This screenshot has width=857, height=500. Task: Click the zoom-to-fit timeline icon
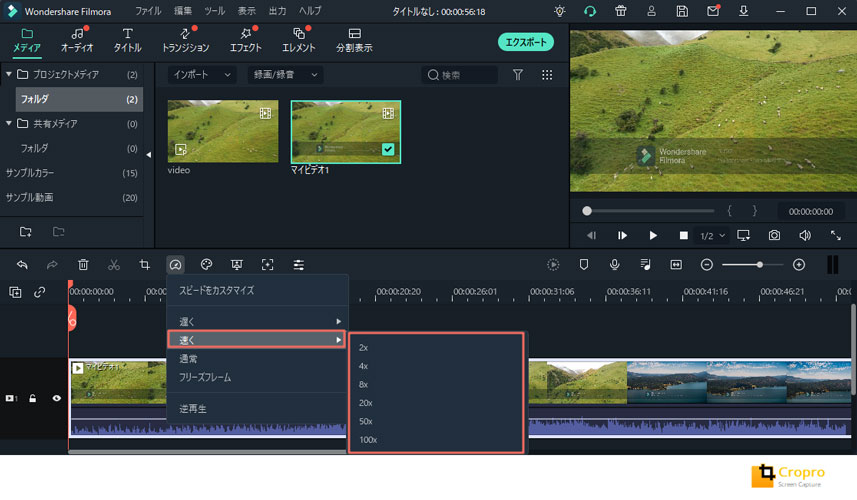[x=676, y=265]
